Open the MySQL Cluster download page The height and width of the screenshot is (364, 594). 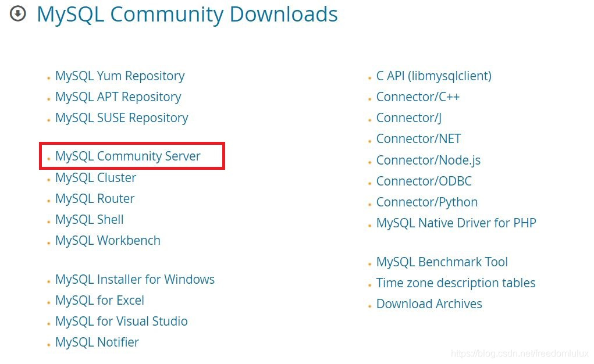95,178
